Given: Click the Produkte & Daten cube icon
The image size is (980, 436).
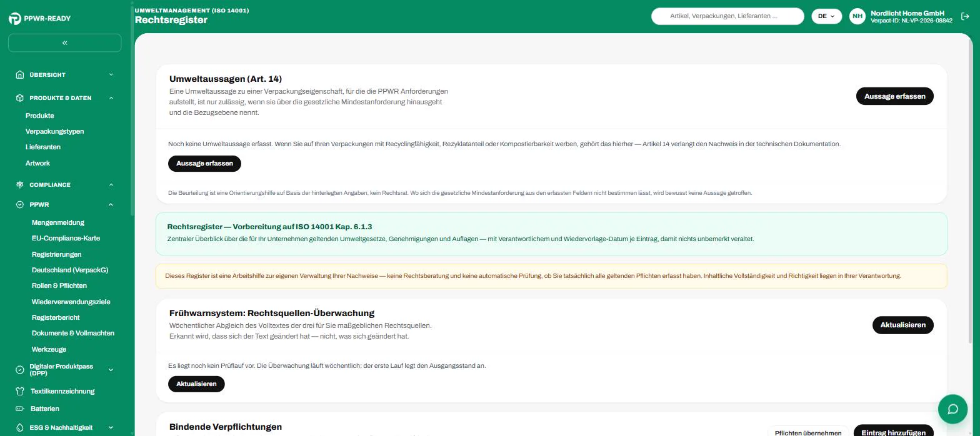Looking at the screenshot, I should [20, 98].
